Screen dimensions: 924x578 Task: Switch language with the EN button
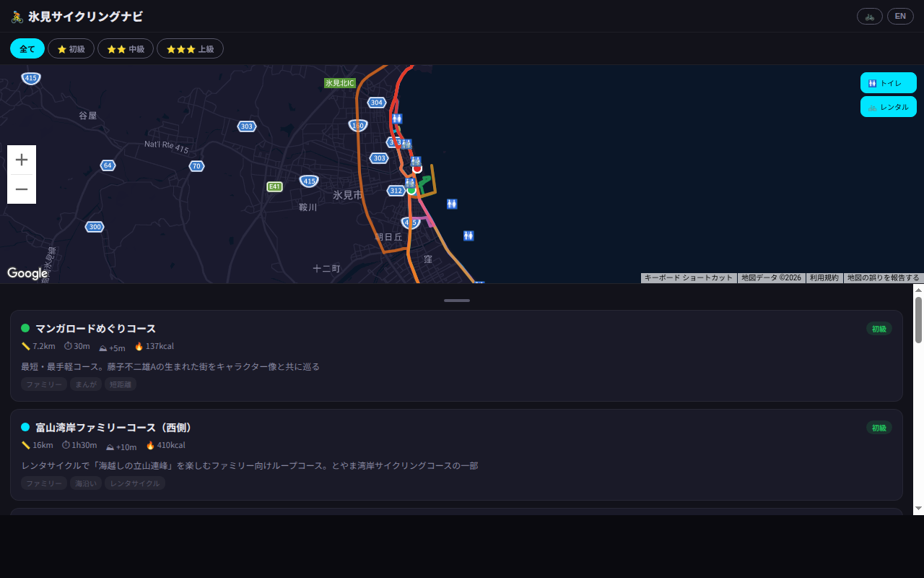(x=900, y=16)
